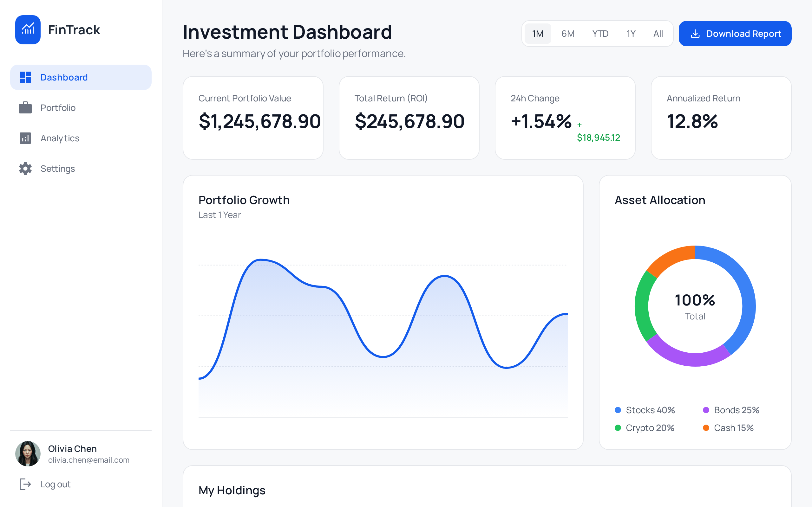Select the 1Y time range
The height and width of the screenshot is (507, 812).
[631, 34]
